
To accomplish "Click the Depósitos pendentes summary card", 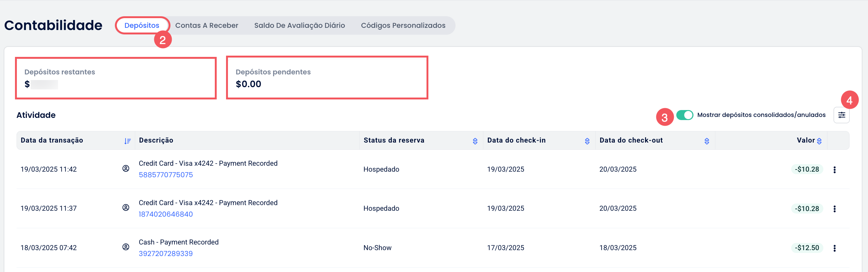I will pos(327,78).
